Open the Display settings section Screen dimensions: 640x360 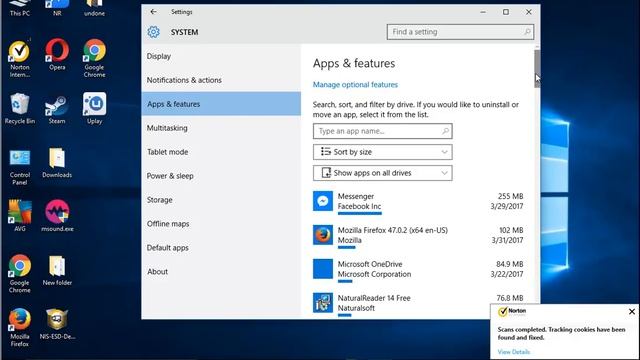click(221, 56)
